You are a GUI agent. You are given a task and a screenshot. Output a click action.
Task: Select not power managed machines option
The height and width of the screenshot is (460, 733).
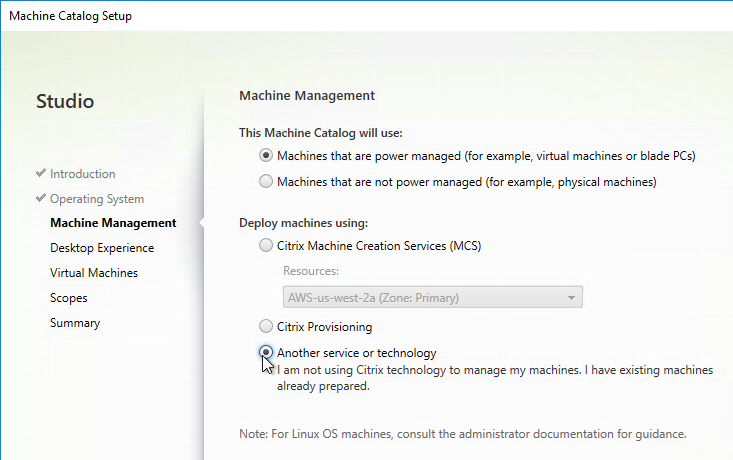[x=266, y=181]
